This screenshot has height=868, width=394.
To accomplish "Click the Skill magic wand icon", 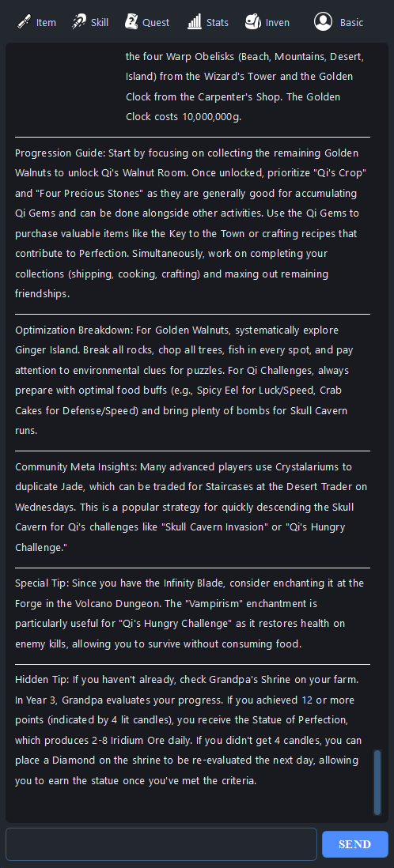I will [78, 22].
